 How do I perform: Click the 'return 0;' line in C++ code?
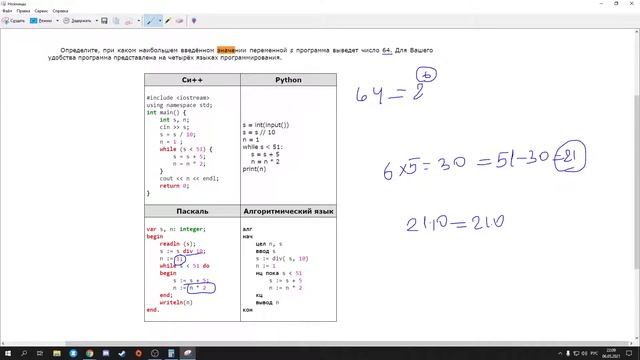[174, 186]
